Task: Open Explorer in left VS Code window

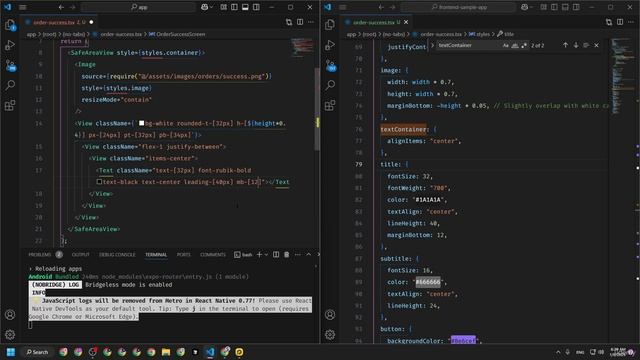Action: point(10,25)
